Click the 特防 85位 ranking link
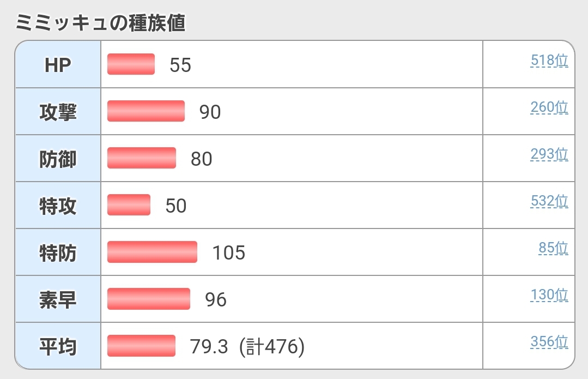Screen dimensions: 588x379 tap(553, 249)
